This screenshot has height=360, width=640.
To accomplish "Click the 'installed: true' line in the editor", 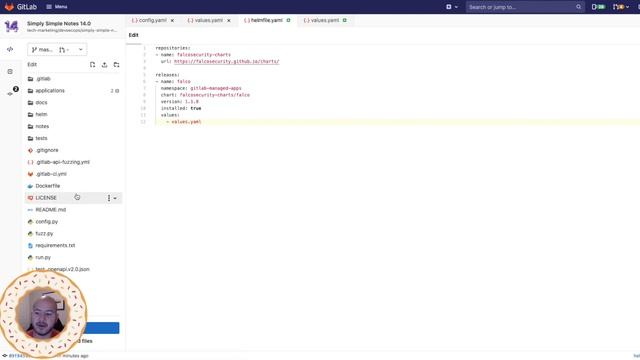I will coord(181,108).
